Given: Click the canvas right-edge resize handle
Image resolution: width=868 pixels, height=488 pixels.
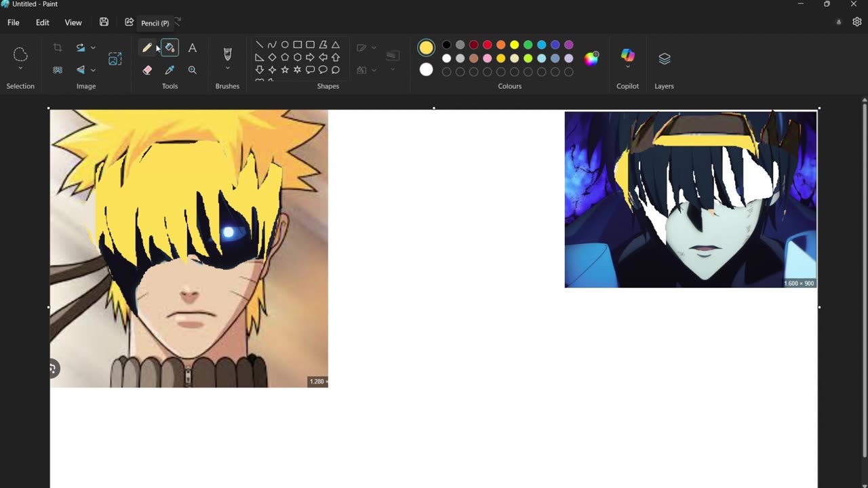Looking at the screenshot, I should 819,307.
